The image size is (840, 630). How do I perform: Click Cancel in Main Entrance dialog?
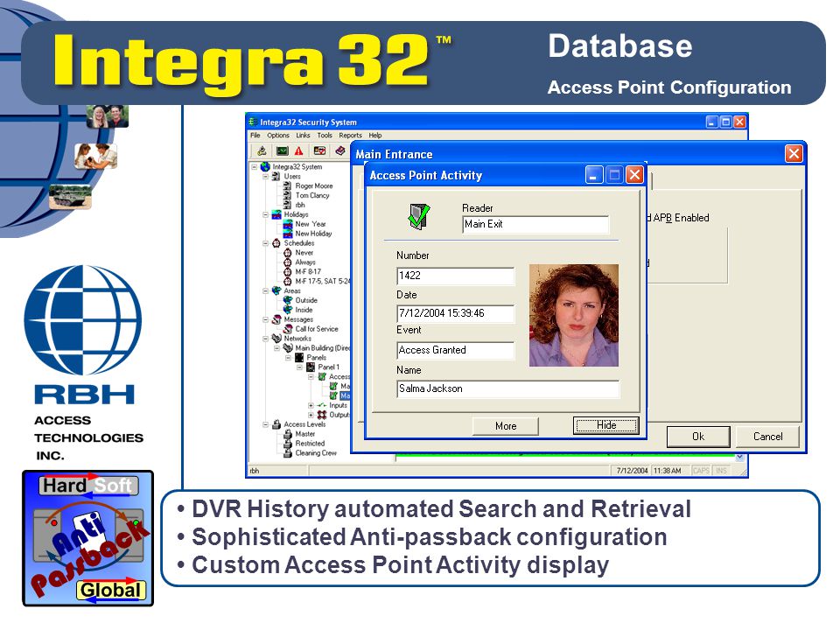pos(767,437)
